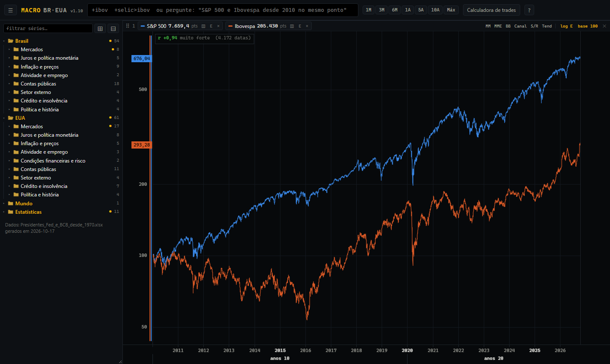
Task: Expand the Mundo tree group
Action: click(4, 204)
